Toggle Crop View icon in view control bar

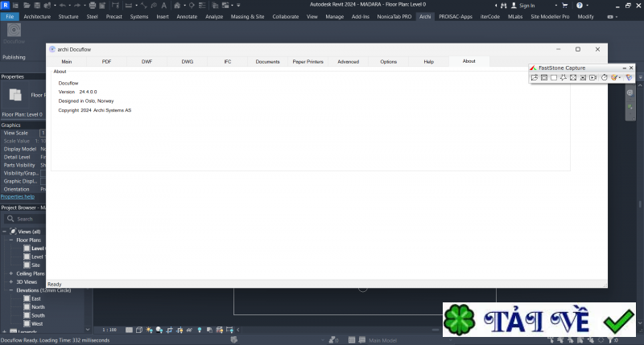coord(170,330)
